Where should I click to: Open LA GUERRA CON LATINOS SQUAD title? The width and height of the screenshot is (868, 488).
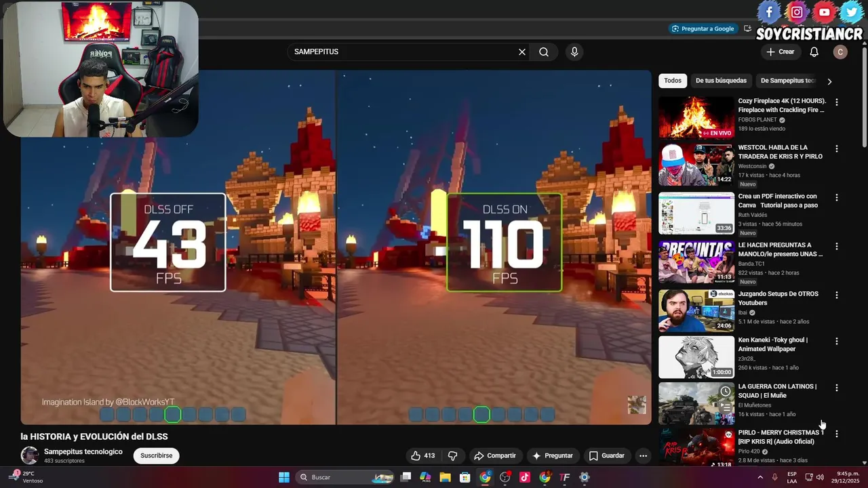(777, 391)
